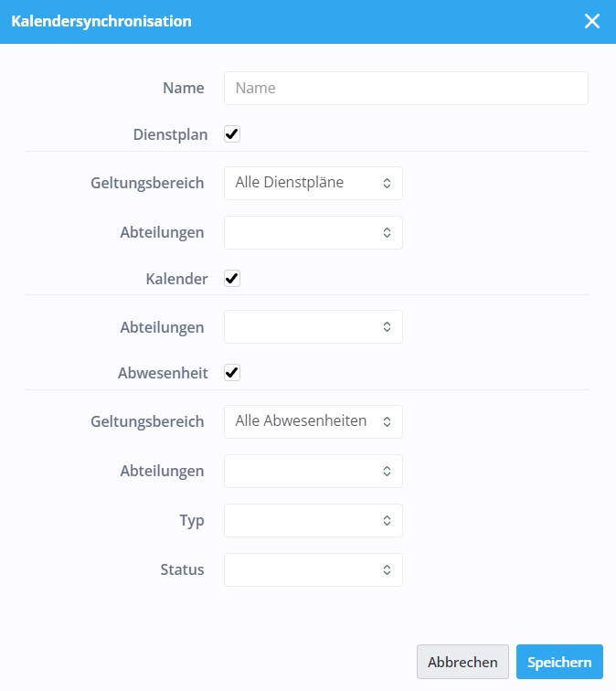Screen dimensions: 616x691
Task: Click the Name field label
Action: tap(184, 88)
